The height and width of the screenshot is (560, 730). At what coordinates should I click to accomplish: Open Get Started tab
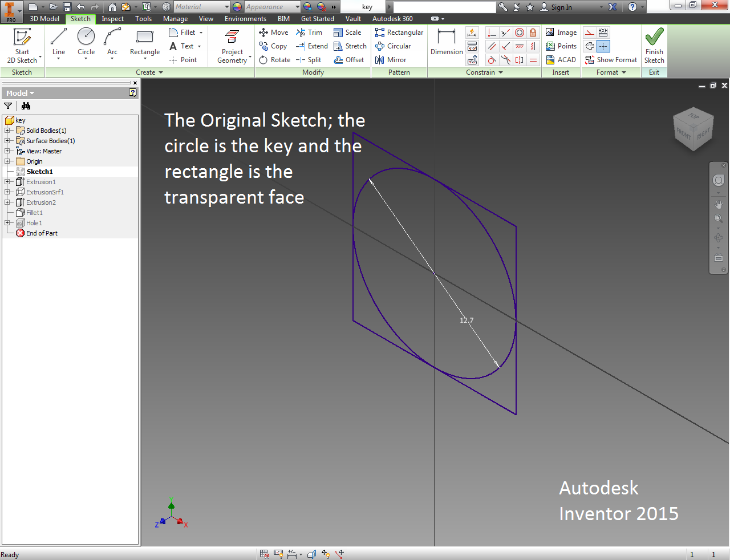318,19
